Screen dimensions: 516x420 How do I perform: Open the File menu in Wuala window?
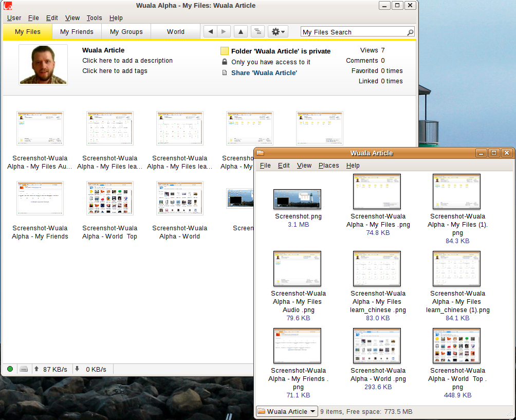tap(33, 18)
